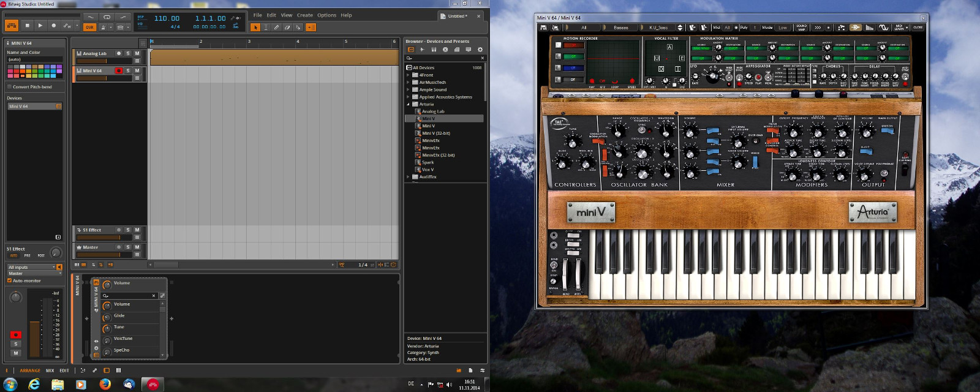Image resolution: width=980 pixels, height=392 pixels.
Task: Open the File menu
Action: [x=258, y=15]
